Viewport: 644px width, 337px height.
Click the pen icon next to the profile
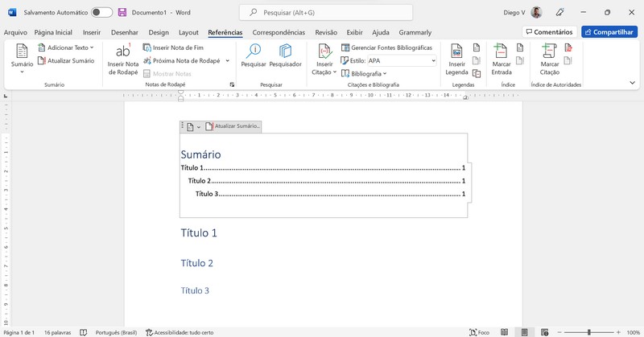(x=559, y=13)
